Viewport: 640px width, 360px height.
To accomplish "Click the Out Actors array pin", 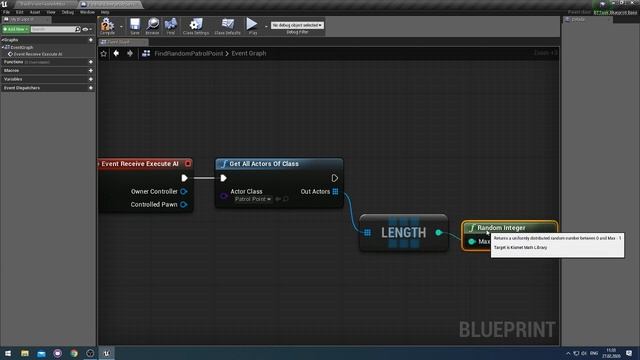I will [x=335, y=191].
